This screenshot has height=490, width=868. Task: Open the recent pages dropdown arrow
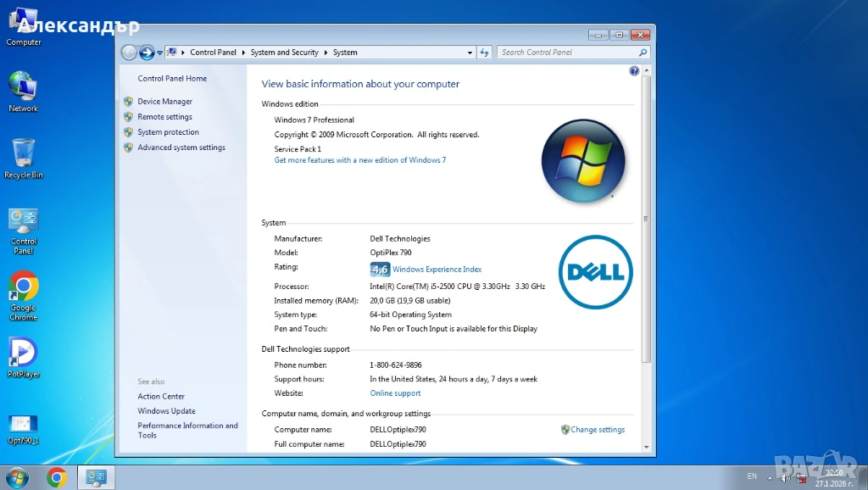pyautogui.click(x=159, y=53)
